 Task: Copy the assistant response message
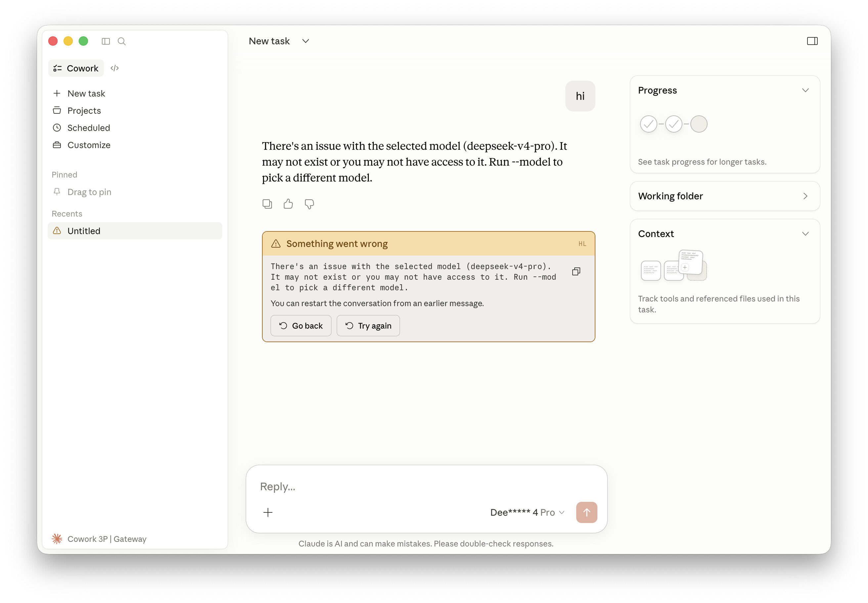[x=267, y=204]
